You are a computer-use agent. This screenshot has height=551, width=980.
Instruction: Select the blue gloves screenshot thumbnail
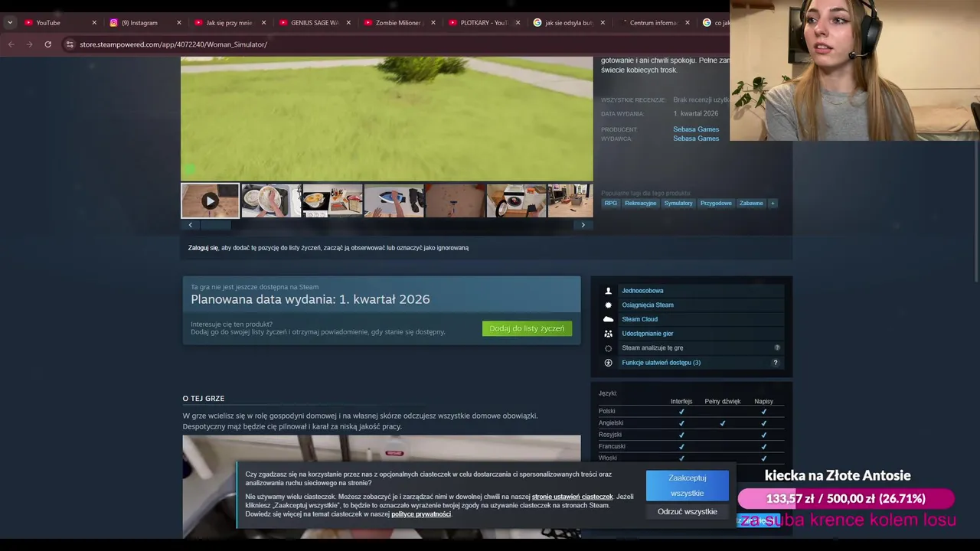[394, 201]
